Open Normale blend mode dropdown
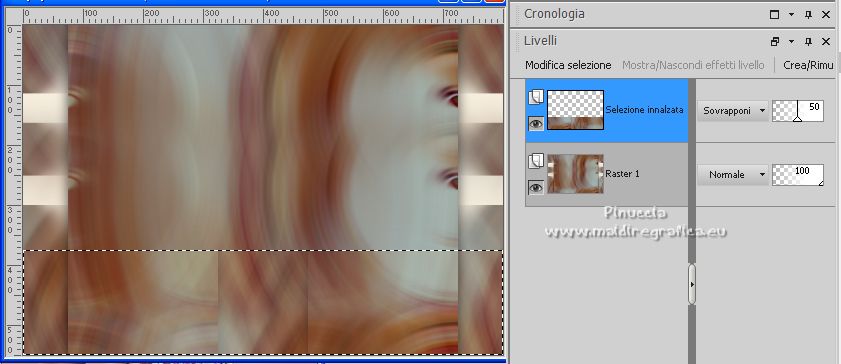 (x=733, y=175)
